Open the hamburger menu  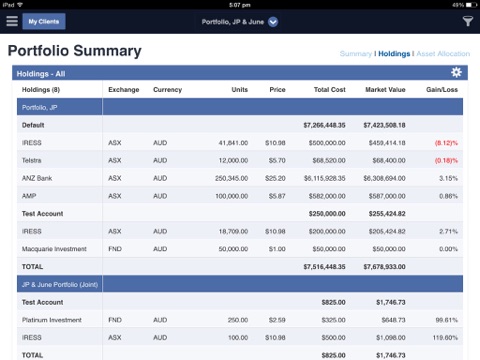[12, 21]
